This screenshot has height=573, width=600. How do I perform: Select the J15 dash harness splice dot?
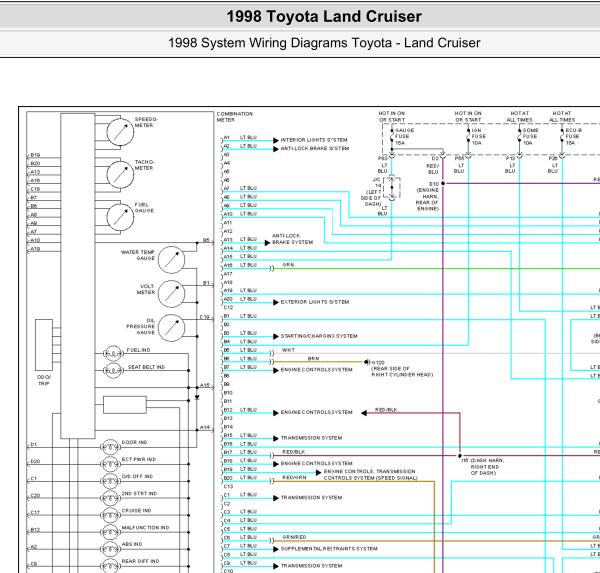[x=460, y=455]
